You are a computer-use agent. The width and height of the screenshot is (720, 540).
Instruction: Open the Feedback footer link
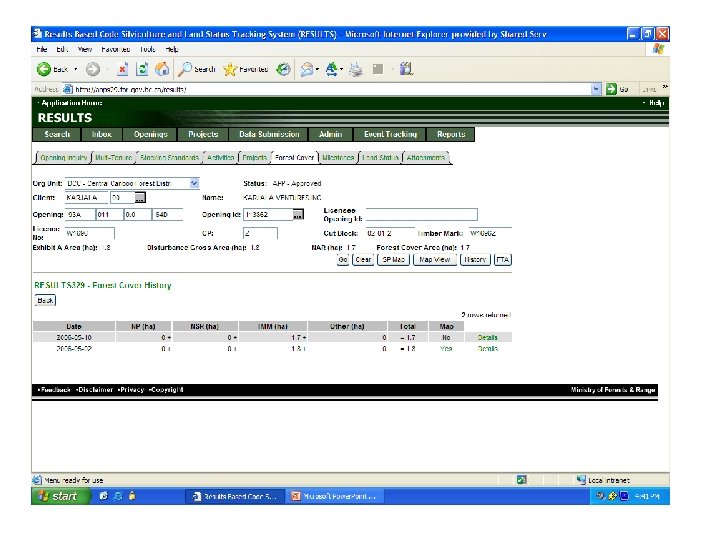55,389
